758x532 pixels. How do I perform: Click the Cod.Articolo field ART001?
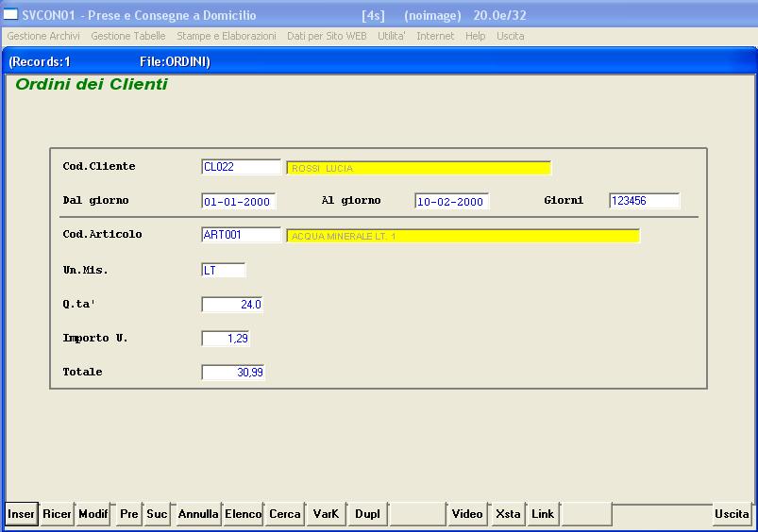(241, 235)
